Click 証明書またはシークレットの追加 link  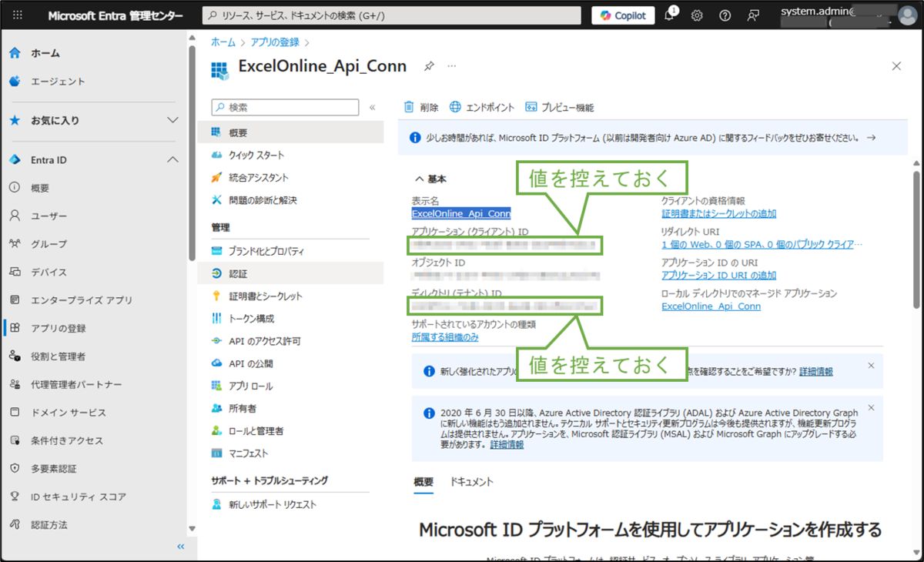click(719, 214)
